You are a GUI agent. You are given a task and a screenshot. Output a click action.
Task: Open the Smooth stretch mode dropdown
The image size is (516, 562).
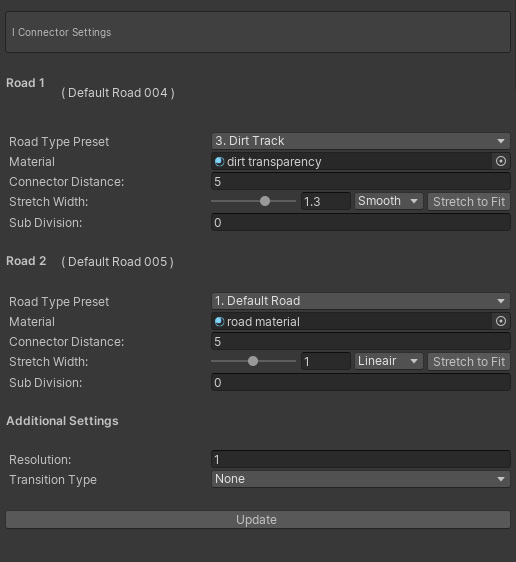389,201
